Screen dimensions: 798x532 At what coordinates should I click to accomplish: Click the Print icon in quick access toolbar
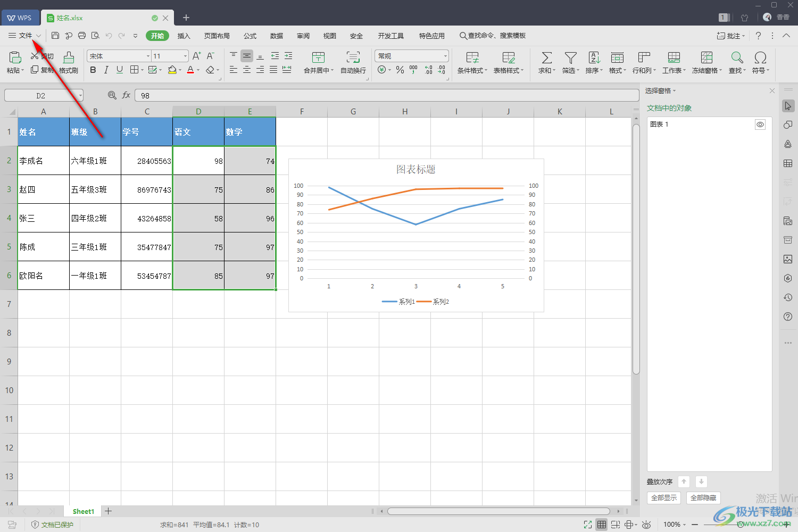[82, 36]
